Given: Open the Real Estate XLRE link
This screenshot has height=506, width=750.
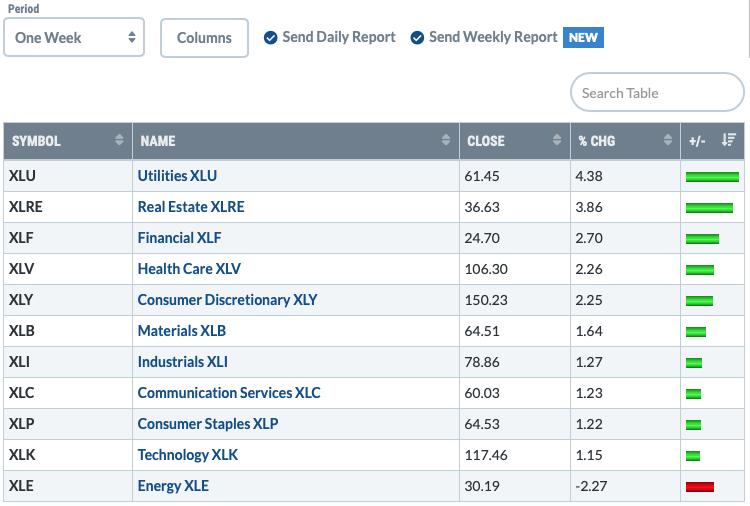Looking at the screenshot, I should [191, 207].
